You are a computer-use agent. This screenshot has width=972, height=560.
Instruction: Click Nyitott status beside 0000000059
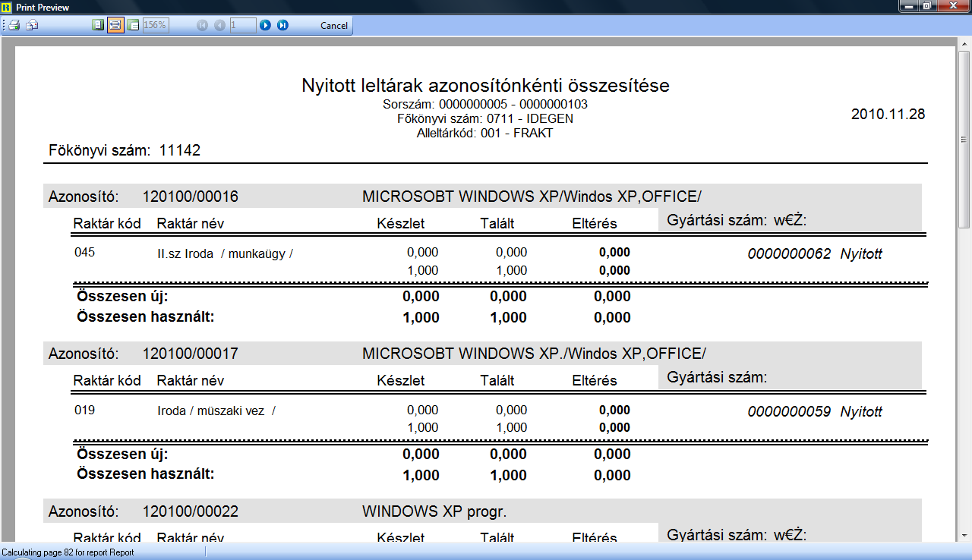click(x=861, y=412)
